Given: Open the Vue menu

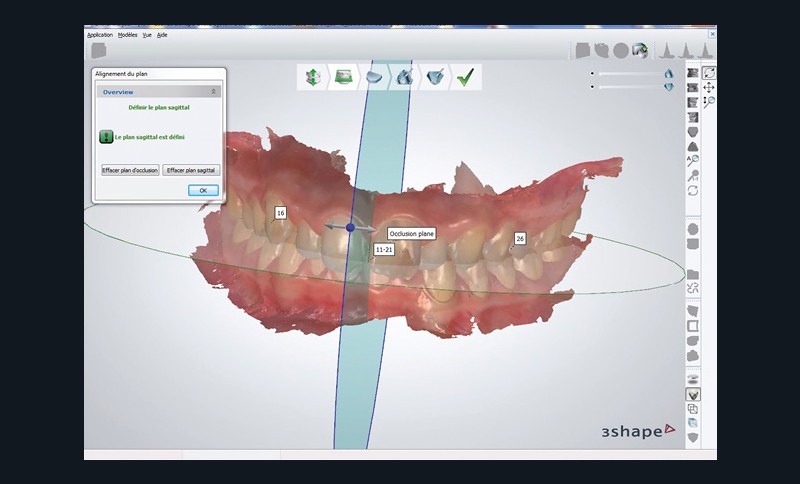Looking at the screenshot, I should (147, 34).
